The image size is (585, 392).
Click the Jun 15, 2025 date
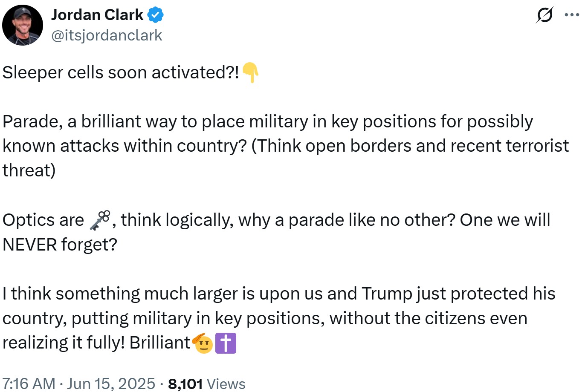pos(111,383)
